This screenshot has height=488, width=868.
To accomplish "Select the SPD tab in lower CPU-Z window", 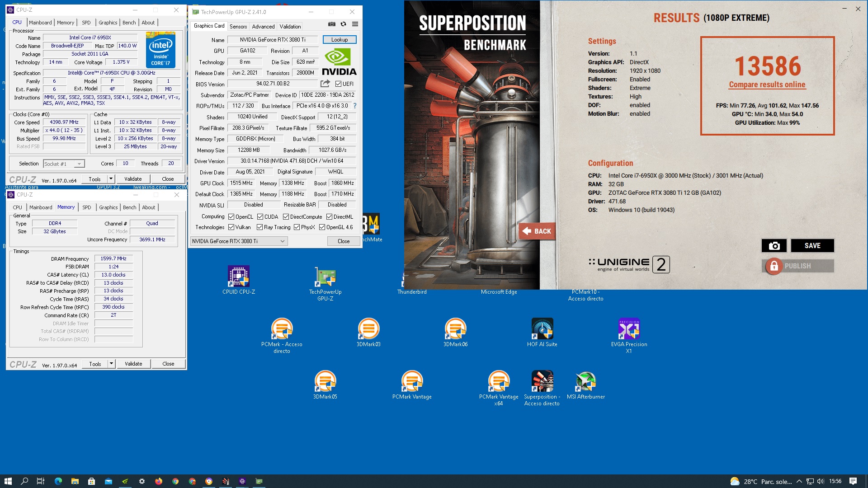I will click(x=87, y=207).
